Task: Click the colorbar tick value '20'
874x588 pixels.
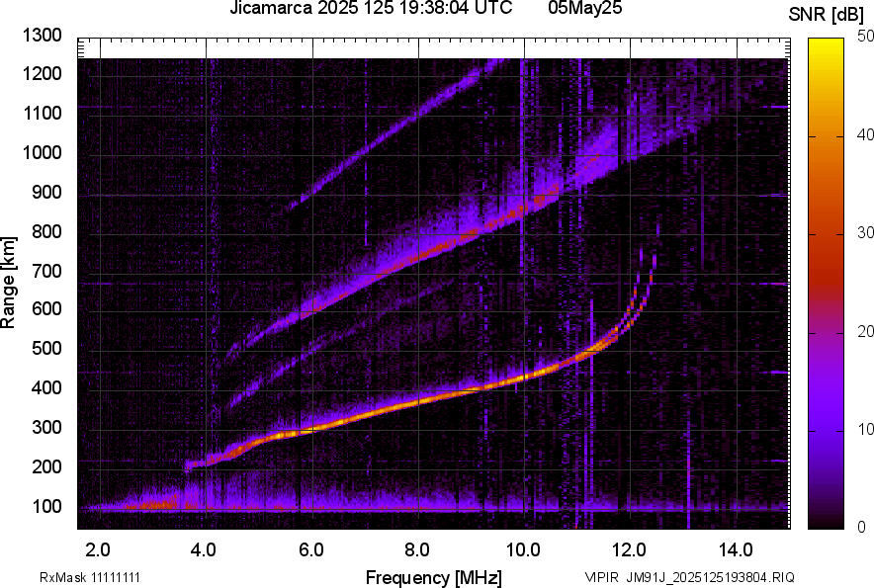Action: (865, 332)
